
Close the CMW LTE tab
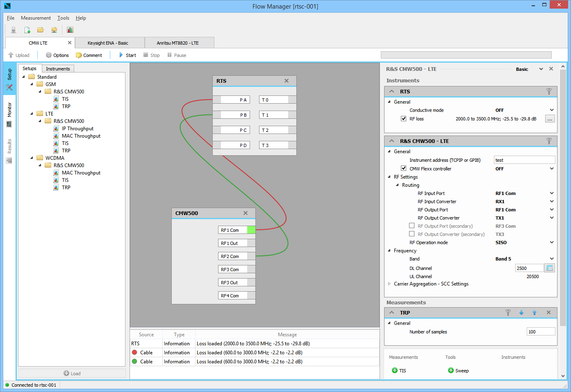pyautogui.click(x=70, y=43)
